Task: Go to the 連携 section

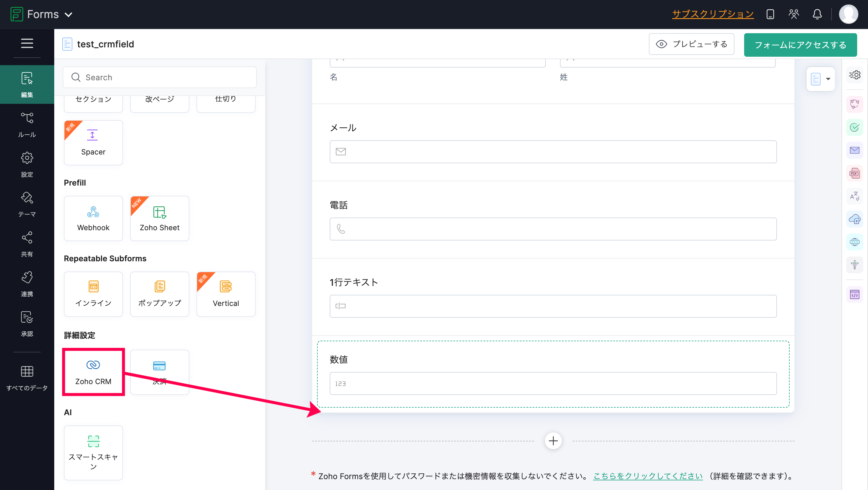Action: point(27,284)
